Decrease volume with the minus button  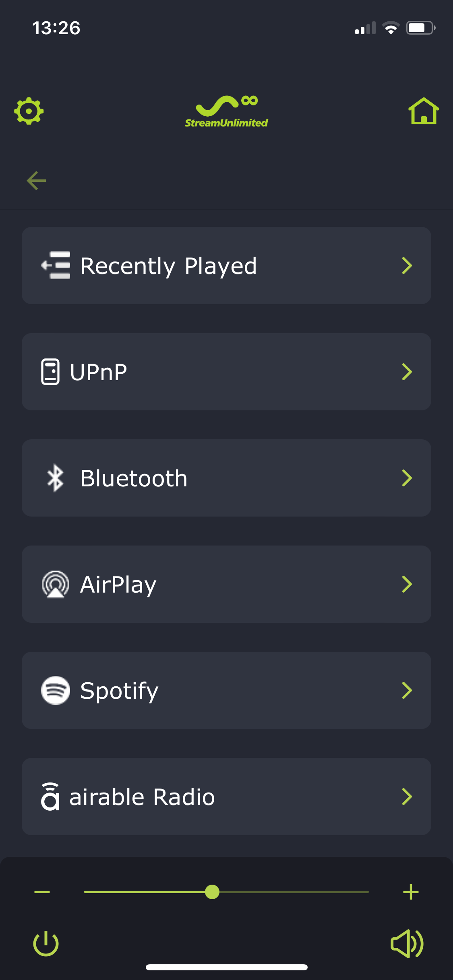point(42,892)
